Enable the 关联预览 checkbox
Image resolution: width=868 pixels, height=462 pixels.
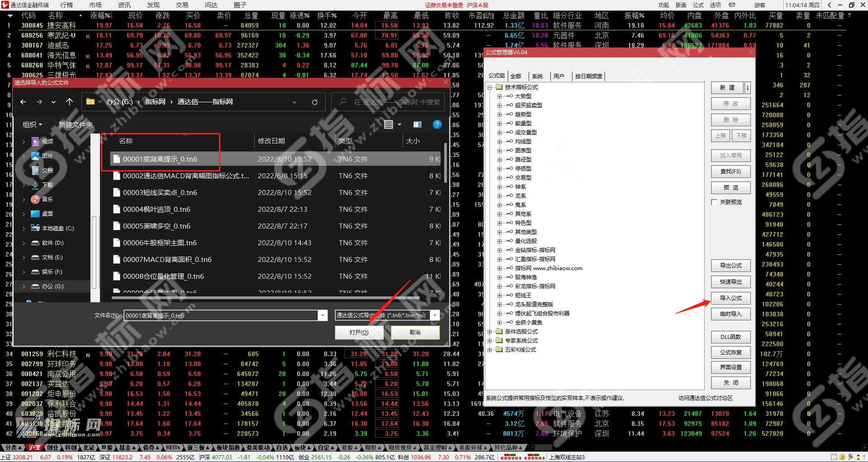[x=714, y=202]
